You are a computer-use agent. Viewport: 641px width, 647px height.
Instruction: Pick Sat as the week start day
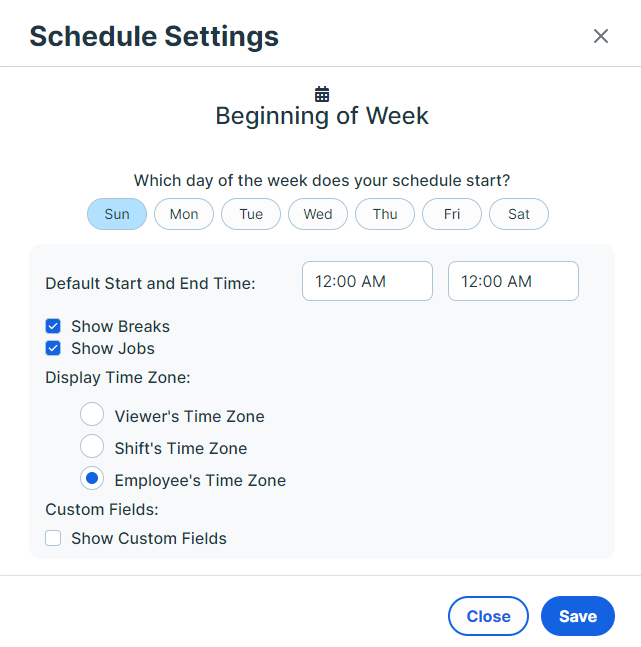(x=519, y=214)
